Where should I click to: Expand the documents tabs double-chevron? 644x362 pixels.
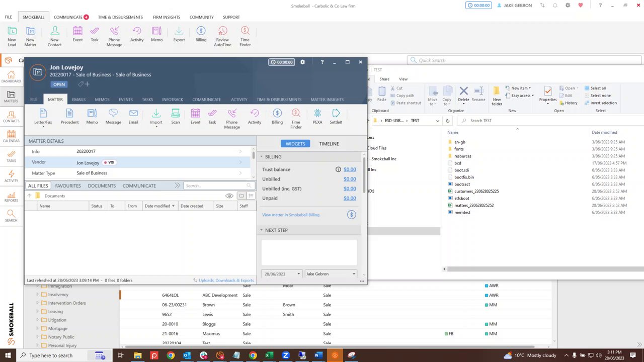(x=177, y=186)
